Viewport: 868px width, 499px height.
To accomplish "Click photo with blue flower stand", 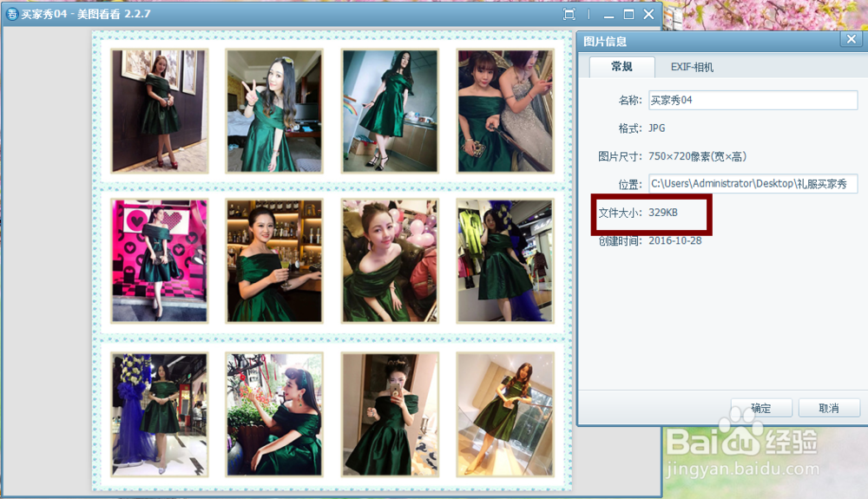I will (160, 414).
